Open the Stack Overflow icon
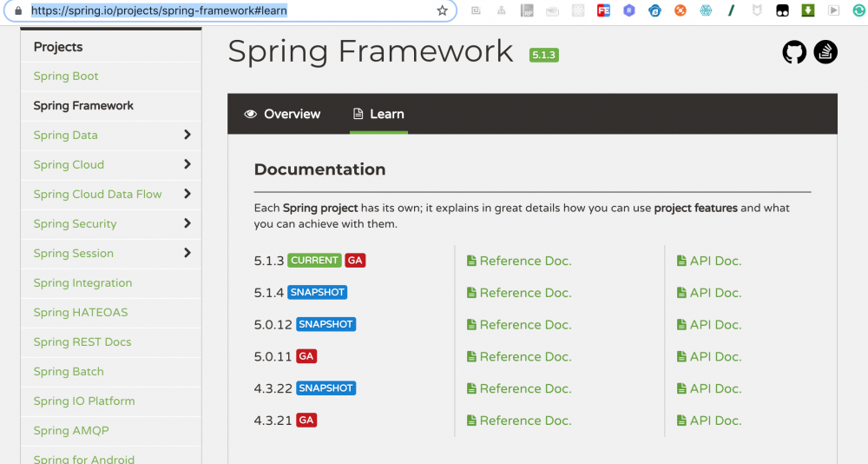The height and width of the screenshot is (464, 868). (x=825, y=52)
